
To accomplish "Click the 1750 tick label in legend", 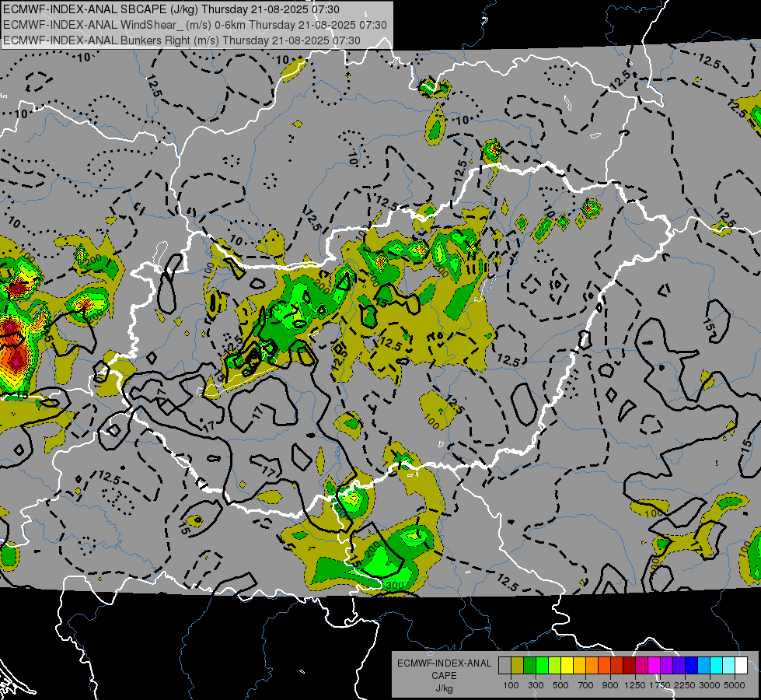I will 660,685.
